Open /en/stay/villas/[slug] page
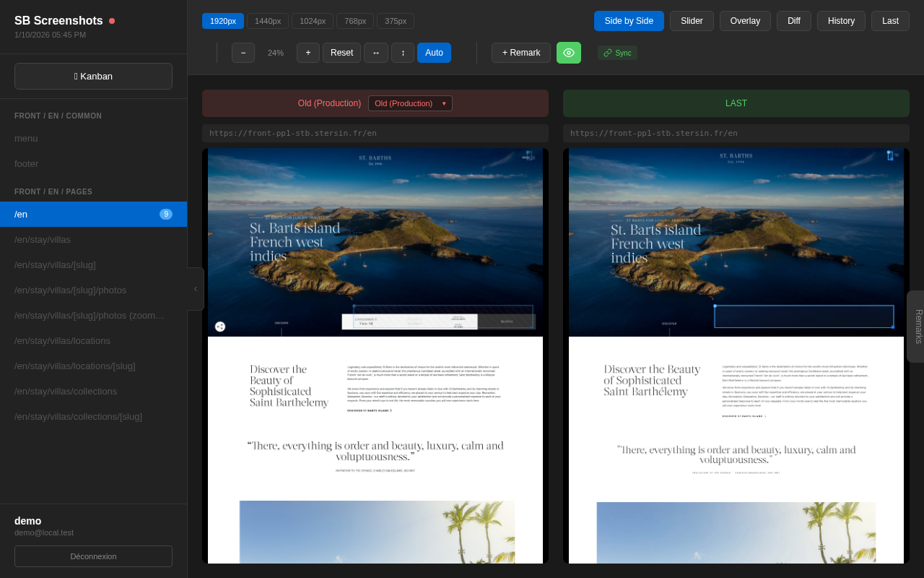Screen dimensions: 924x578 [93, 265]
